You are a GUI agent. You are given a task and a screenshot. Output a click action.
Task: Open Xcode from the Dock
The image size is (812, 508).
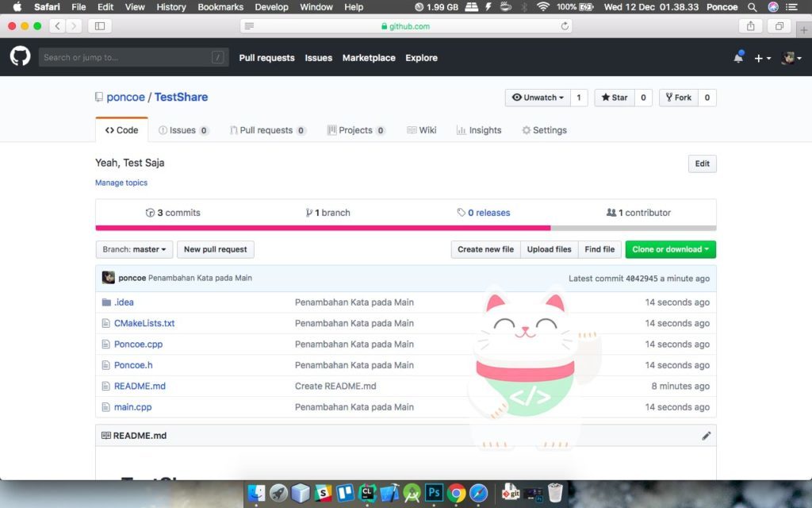pos(389,493)
